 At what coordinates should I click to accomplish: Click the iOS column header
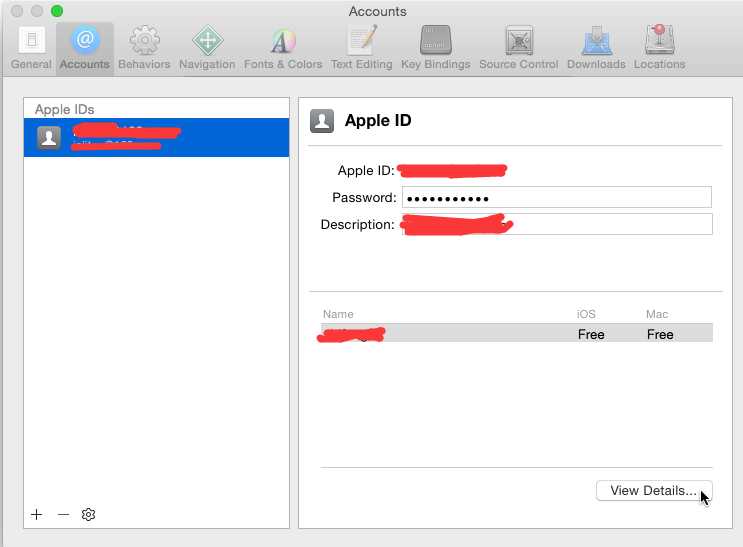(x=586, y=314)
